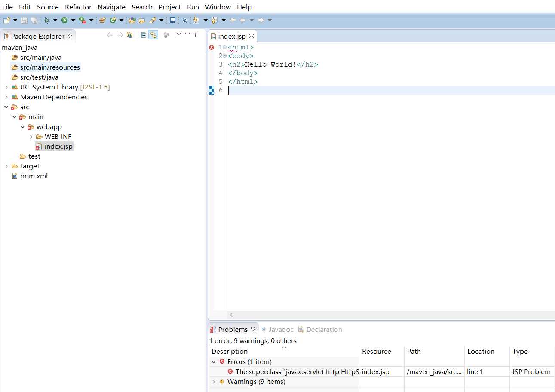
Task: Click the Focus on Active Task icon
Action: click(x=166, y=35)
